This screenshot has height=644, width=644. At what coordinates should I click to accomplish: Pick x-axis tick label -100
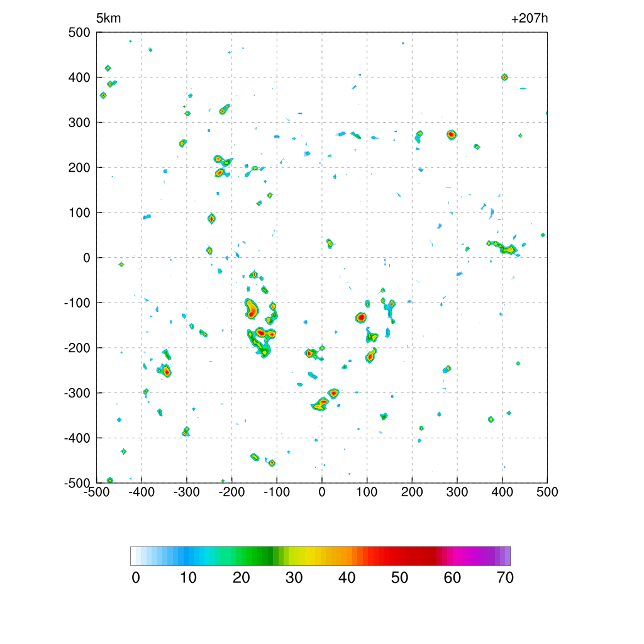point(277,492)
